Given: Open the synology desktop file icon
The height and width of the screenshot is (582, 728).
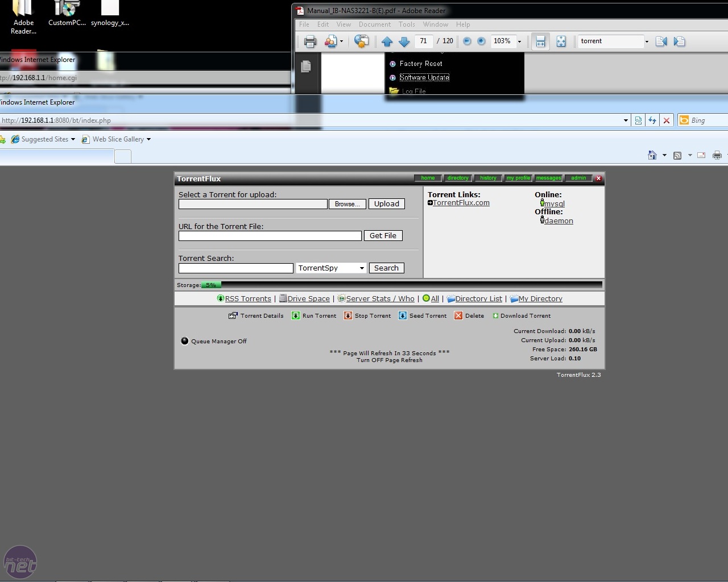Looking at the screenshot, I should point(110,14).
